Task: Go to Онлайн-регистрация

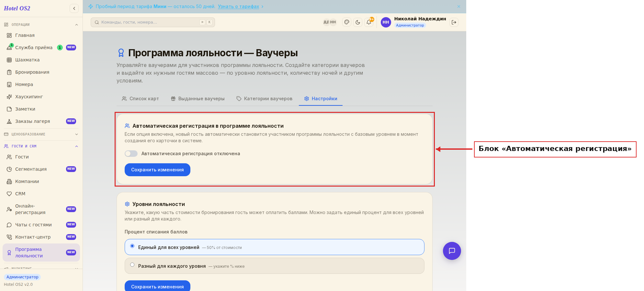Action: (41, 209)
